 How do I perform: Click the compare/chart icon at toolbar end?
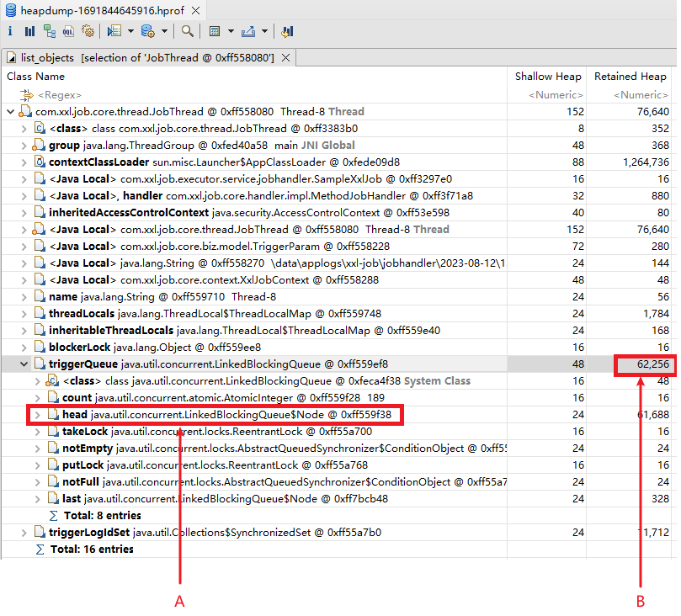pos(287,32)
